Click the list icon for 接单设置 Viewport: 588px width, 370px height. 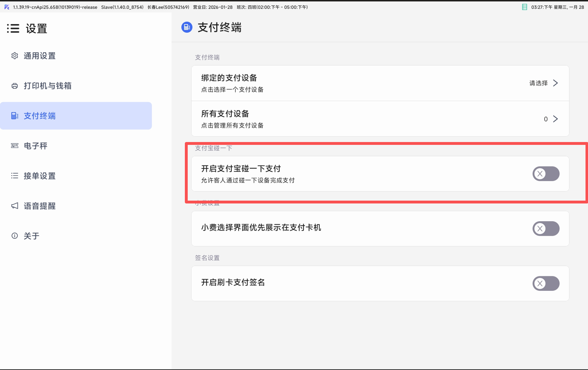(x=15, y=176)
